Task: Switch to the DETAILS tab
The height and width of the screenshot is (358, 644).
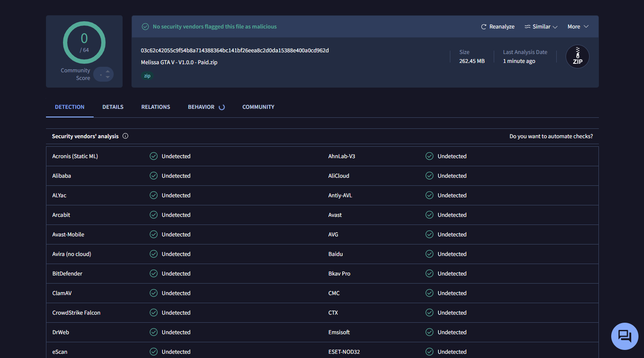Action: 113,107
